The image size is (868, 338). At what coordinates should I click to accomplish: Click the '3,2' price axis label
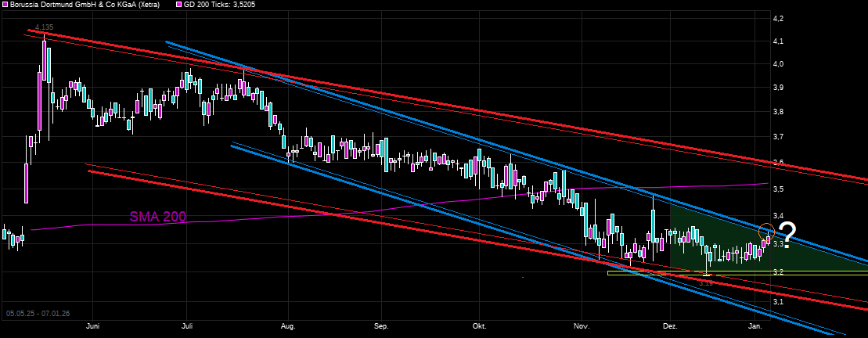click(x=778, y=272)
